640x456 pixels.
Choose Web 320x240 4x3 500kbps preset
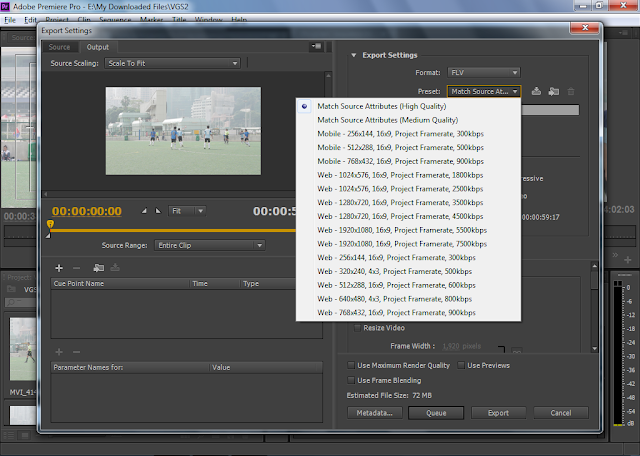[x=408, y=271]
